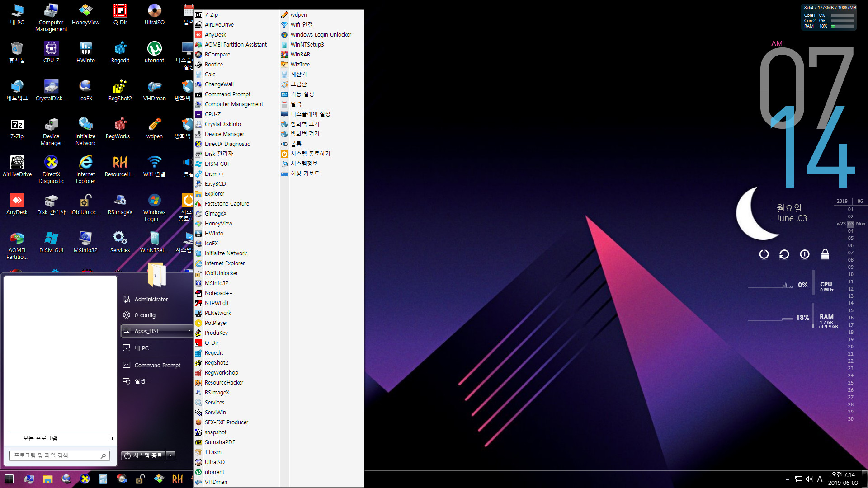Open UltraISO desktop icon
The height and width of the screenshot is (488, 868).
click(x=155, y=14)
